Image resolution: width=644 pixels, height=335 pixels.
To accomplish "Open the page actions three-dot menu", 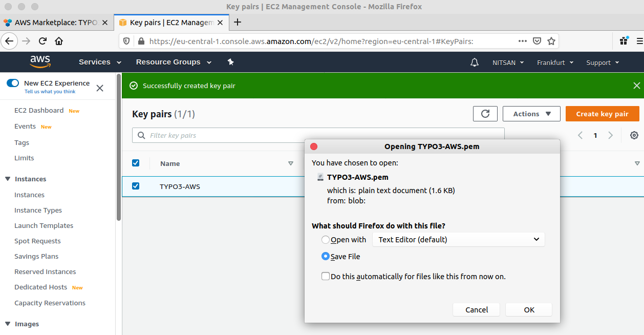I will tap(522, 41).
